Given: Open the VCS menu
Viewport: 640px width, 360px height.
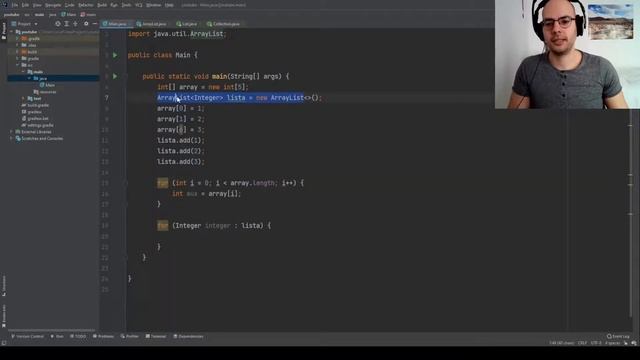Looking at the screenshot, I should coord(139,5).
